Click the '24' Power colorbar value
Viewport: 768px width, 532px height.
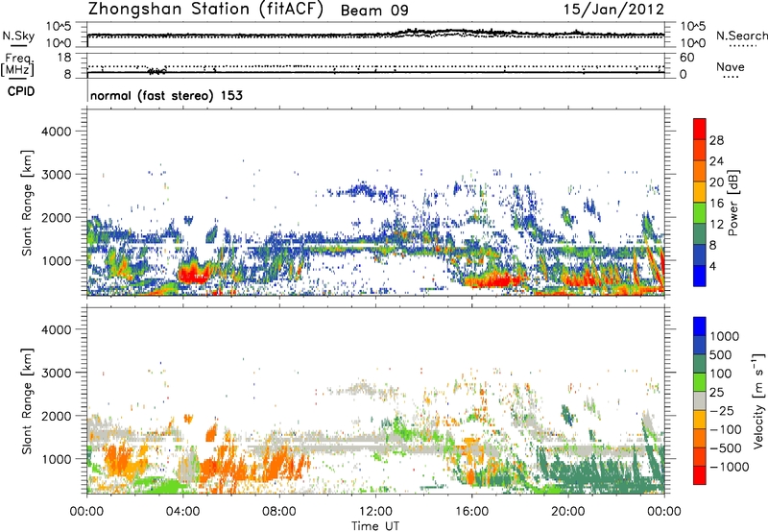pos(716,161)
